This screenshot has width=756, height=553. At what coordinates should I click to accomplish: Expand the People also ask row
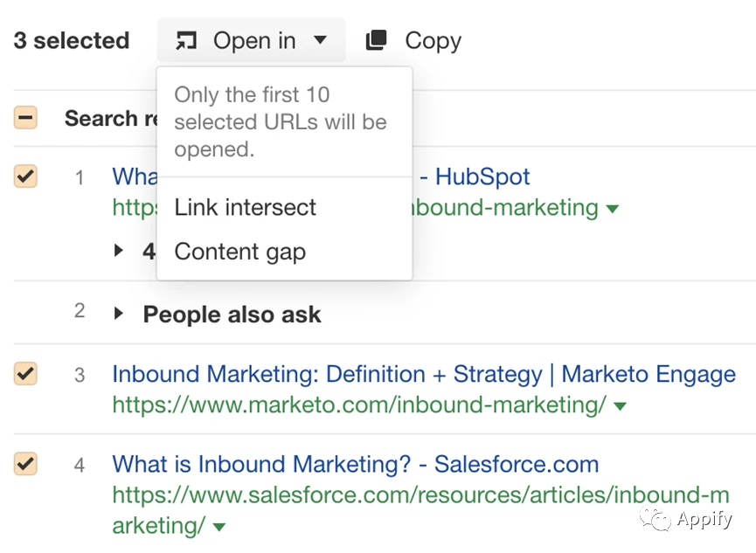(119, 314)
